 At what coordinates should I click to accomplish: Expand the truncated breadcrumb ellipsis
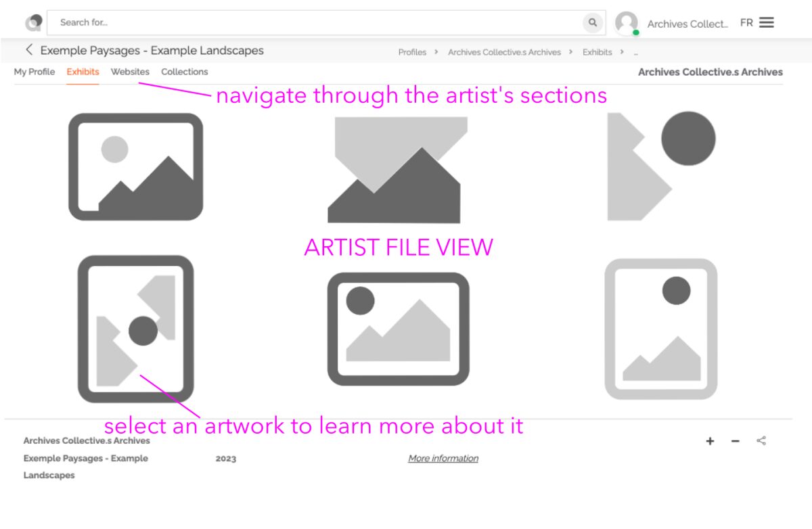click(x=635, y=52)
